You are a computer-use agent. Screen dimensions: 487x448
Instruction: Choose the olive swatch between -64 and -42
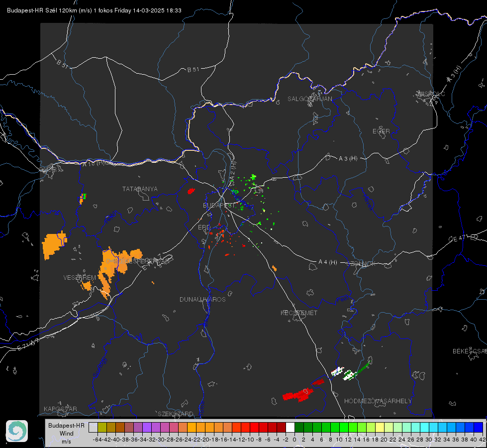tap(102, 427)
